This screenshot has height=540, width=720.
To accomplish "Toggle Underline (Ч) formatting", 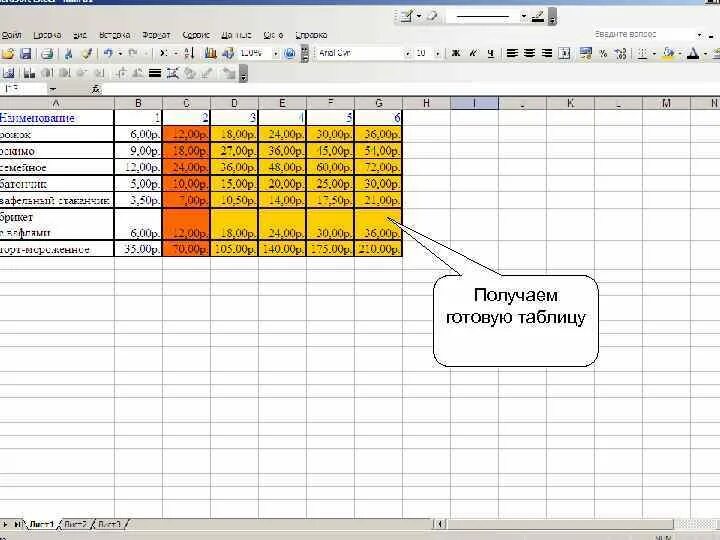I will [x=490, y=54].
